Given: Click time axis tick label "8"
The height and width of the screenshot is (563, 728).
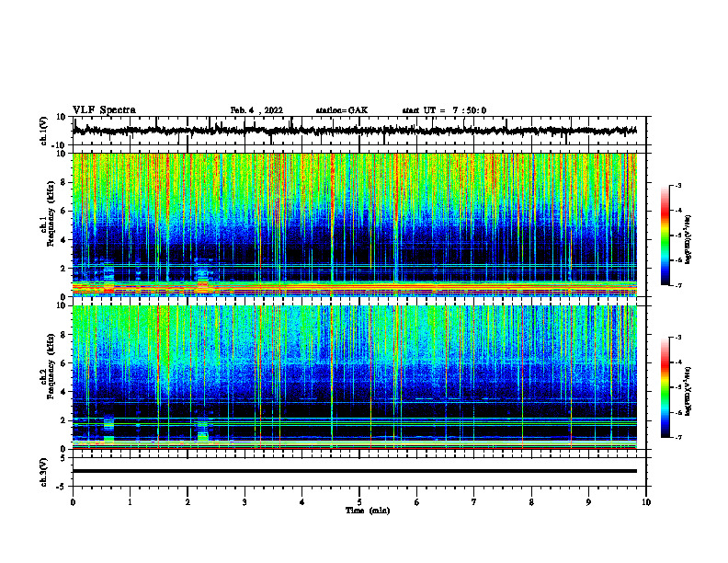Looking at the screenshot, I should click(x=531, y=501).
